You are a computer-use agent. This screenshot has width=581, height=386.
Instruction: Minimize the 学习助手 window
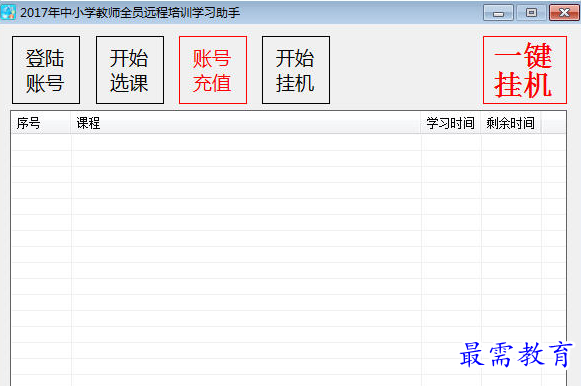tap(498, 13)
